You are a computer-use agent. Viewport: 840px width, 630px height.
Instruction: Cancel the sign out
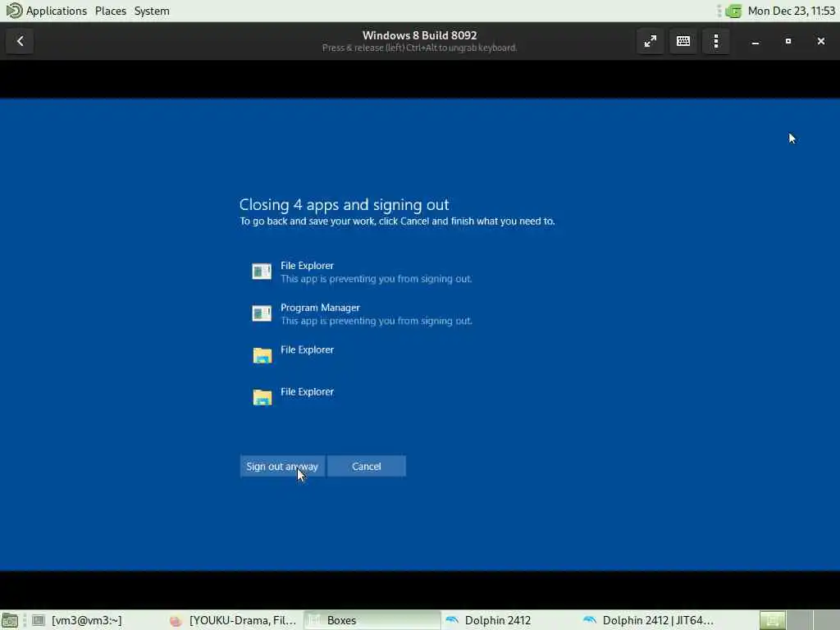pos(367,466)
